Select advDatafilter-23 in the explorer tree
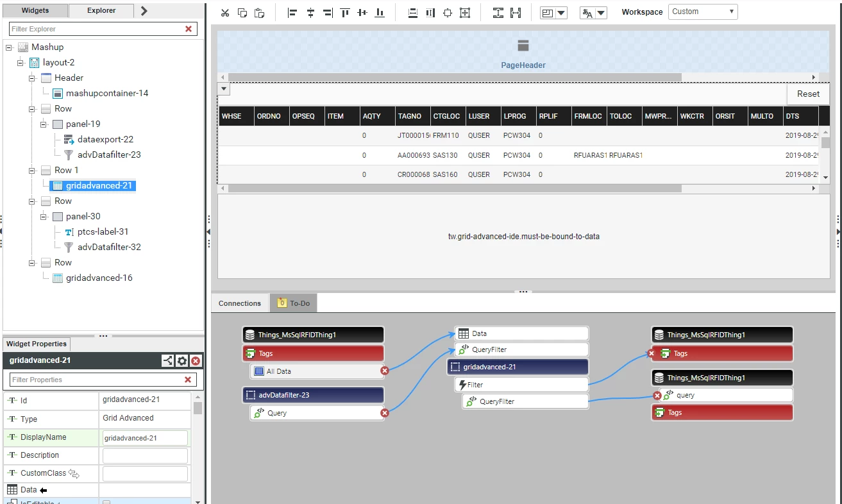This screenshot has height=504, width=842. (109, 155)
